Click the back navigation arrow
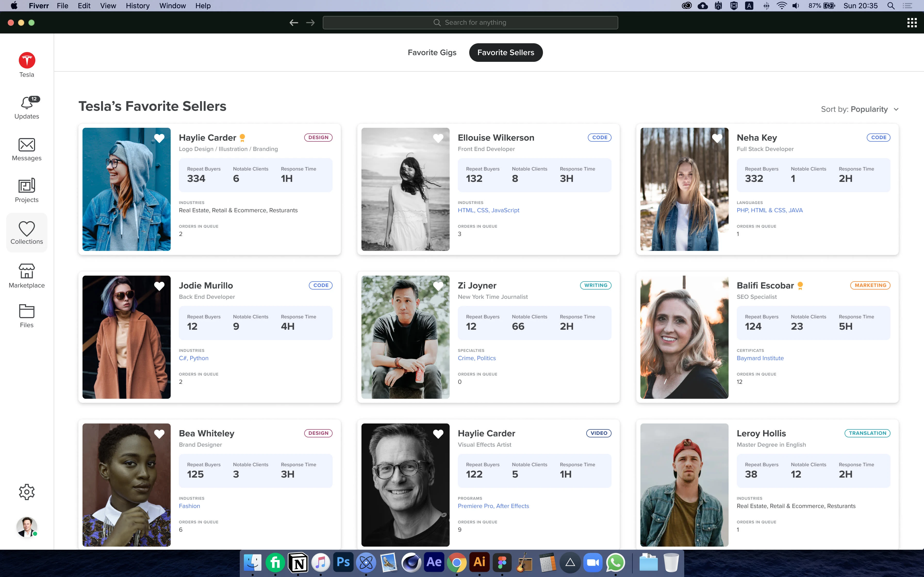This screenshot has width=924, height=577. (293, 22)
